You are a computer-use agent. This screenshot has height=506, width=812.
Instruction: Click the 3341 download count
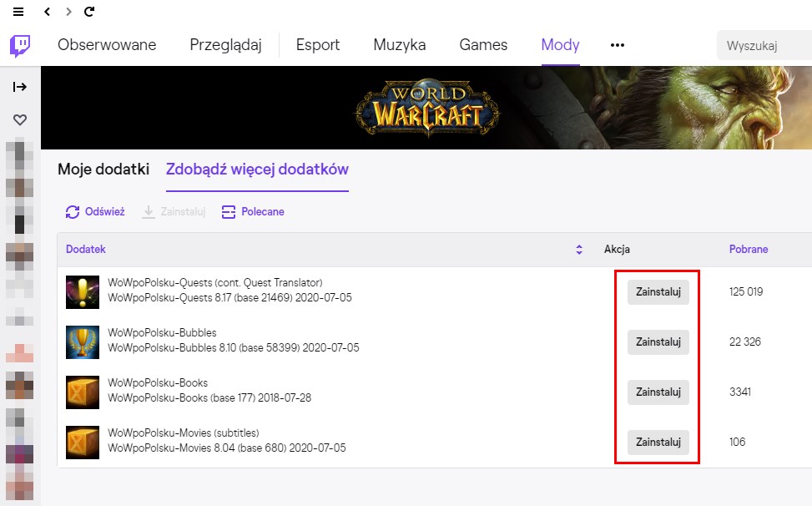[740, 392]
